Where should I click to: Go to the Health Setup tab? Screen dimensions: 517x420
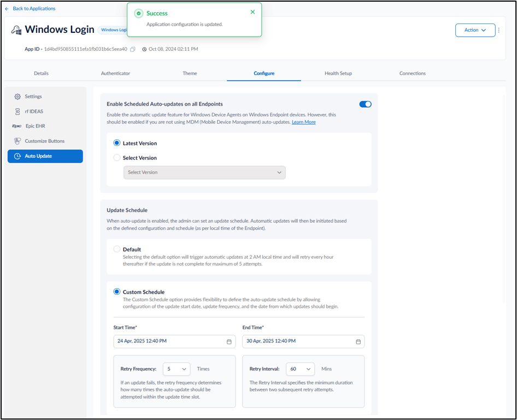338,73
